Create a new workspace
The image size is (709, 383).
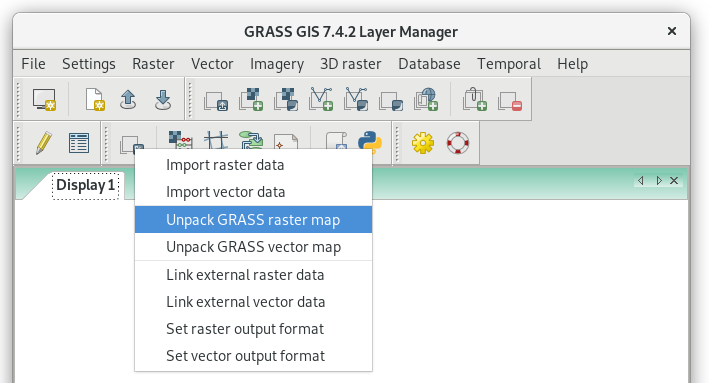click(x=95, y=99)
